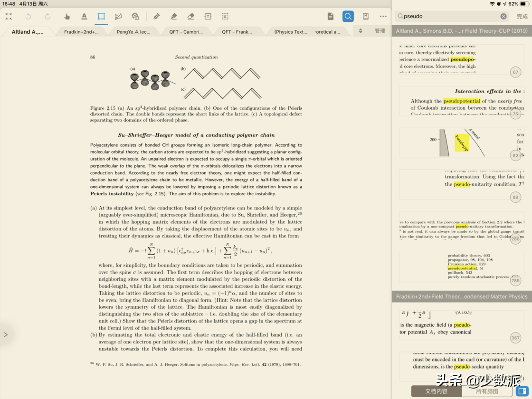Select the text underline highlight tool
The image size is (532, 399).
tap(84, 16)
